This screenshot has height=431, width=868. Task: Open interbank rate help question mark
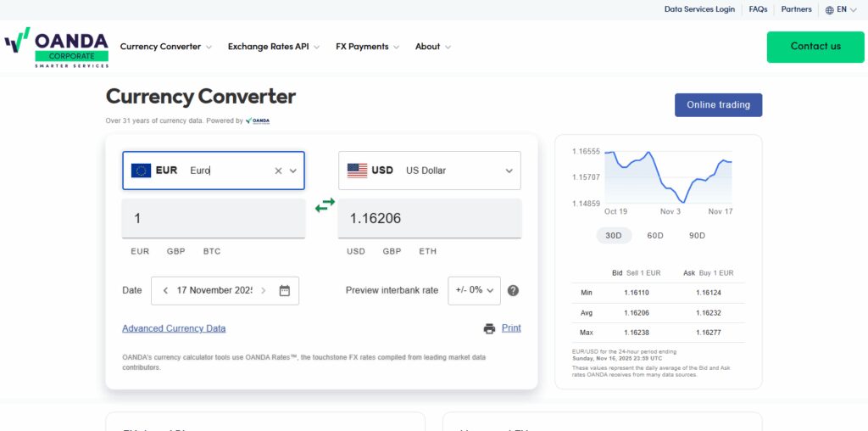[513, 290]
